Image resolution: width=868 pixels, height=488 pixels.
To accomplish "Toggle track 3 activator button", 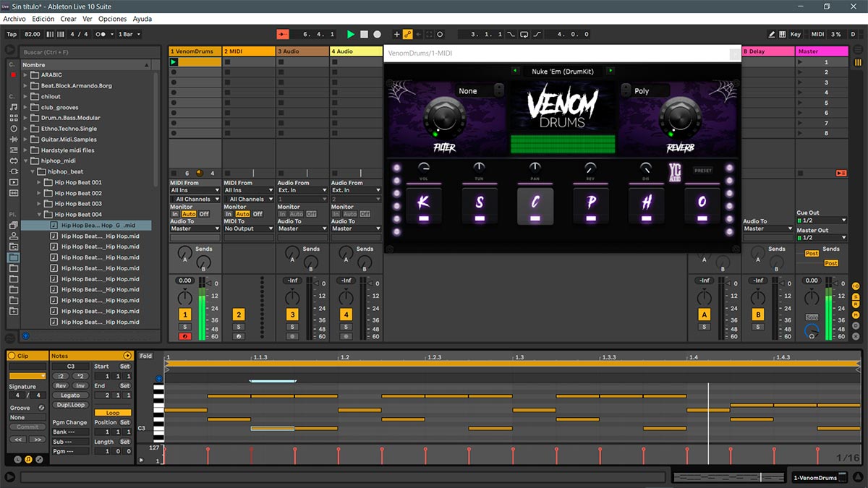I will click(292, 314).
